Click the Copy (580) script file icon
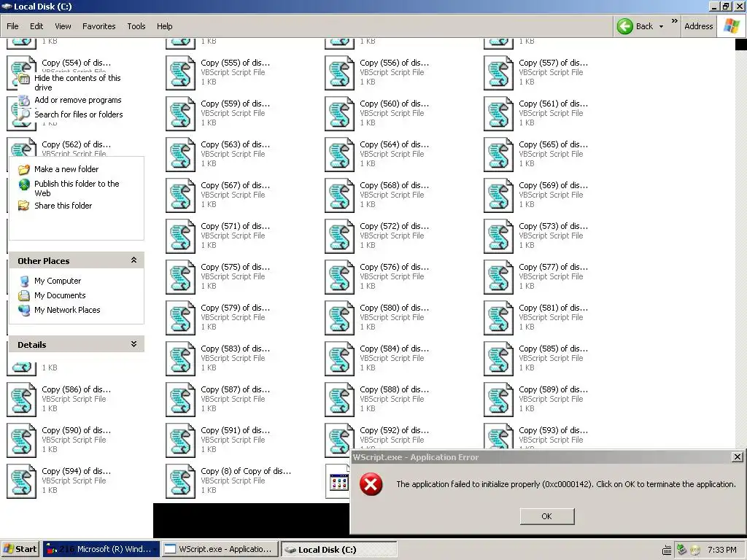747x560 pixels. [340, 319]
